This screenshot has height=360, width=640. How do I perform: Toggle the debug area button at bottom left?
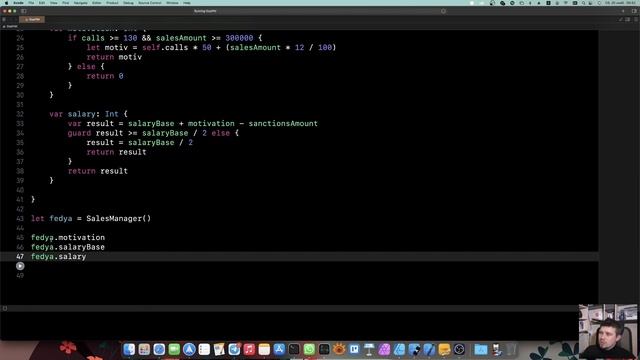[x=5, y=308]
